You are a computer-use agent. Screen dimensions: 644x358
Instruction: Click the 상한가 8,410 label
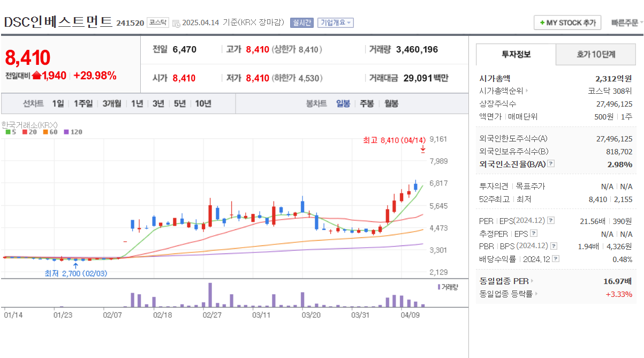pos(297,50)
